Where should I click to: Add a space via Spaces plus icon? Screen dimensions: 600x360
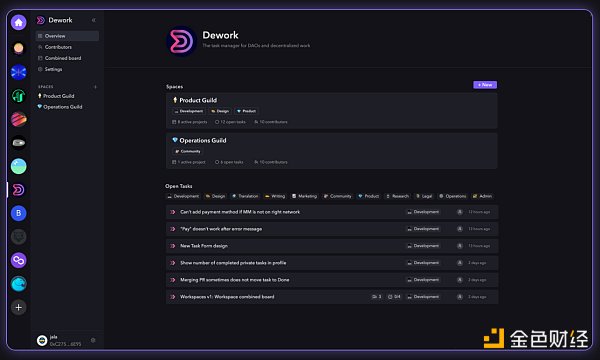click(95, 87)
